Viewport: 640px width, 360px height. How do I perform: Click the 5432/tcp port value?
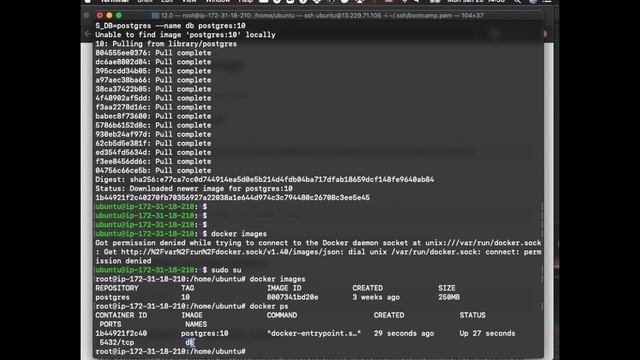click(x=117, y=342)
